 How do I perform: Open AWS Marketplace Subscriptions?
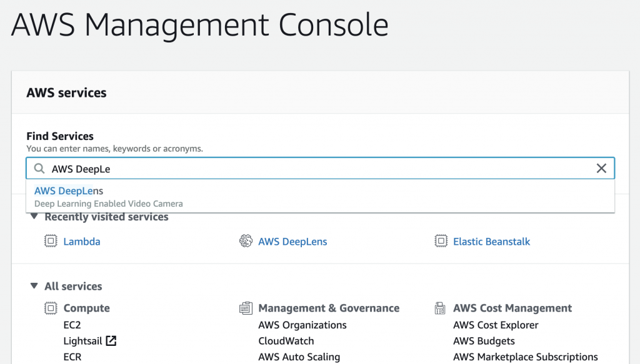tap(526, 357)
